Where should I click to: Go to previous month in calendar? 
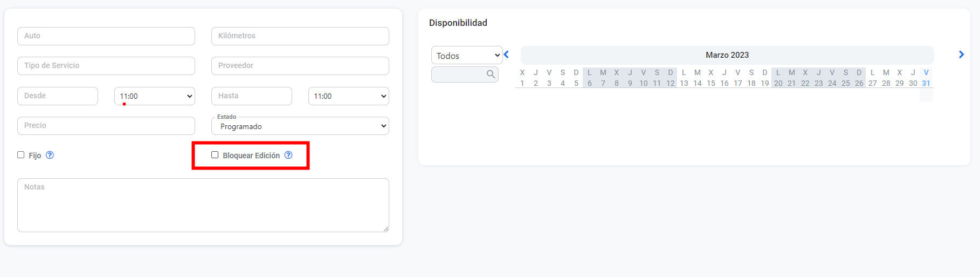coord(506,55)
